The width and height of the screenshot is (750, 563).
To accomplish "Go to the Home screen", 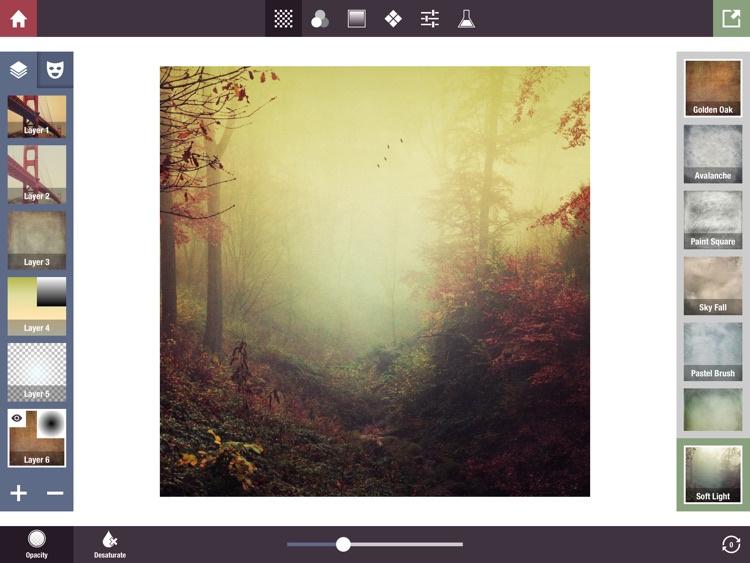I will [18, 18].
